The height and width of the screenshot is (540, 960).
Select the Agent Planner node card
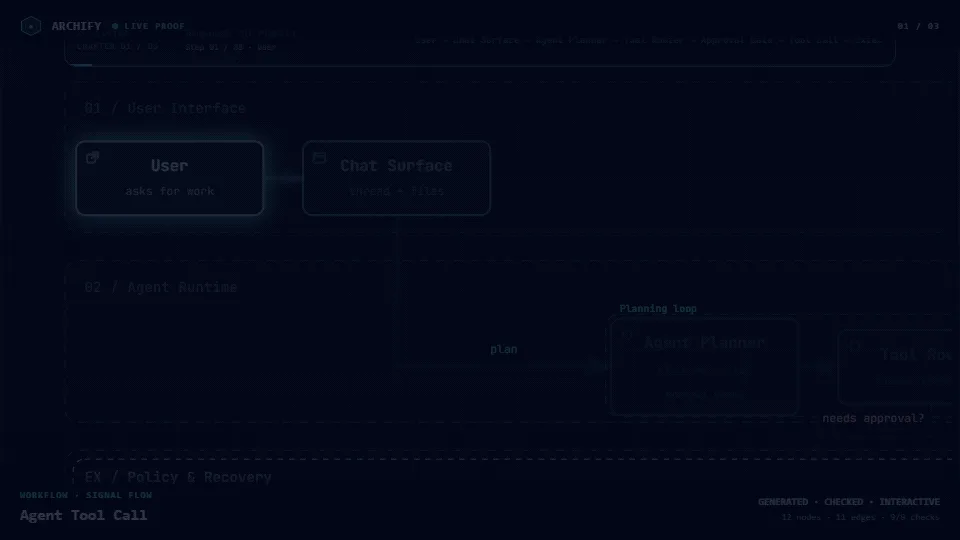click(x=704, y=366)
